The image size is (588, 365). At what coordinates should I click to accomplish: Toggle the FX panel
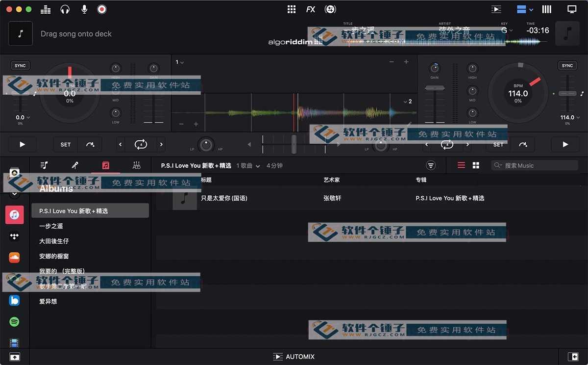(x=311, y=9)
